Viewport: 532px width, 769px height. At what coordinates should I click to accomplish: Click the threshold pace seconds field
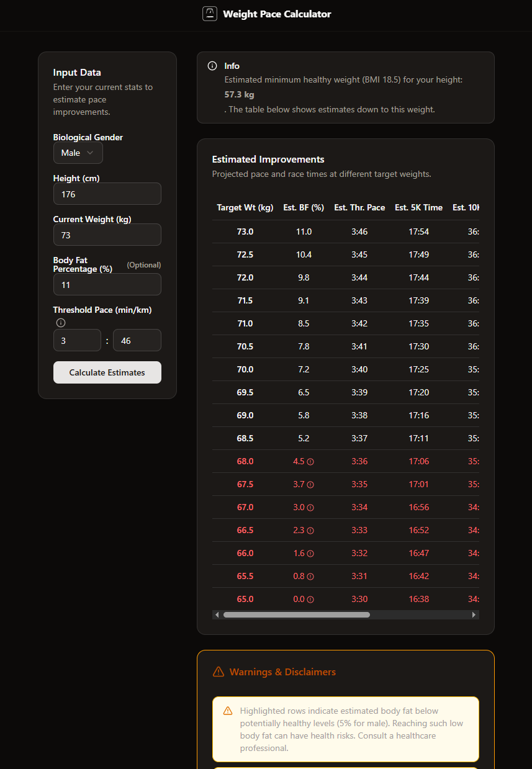pos(137,340)
